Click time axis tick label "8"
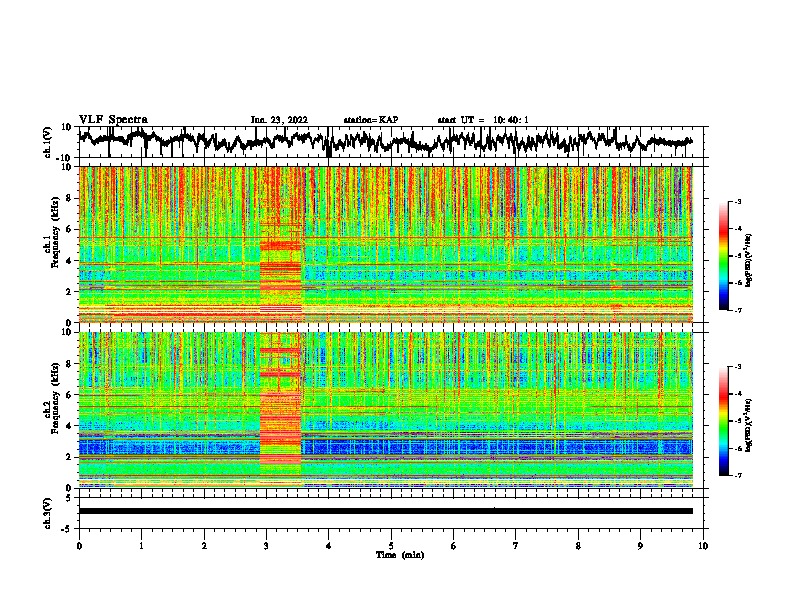The image size is (792, 612). coord(578,546)
